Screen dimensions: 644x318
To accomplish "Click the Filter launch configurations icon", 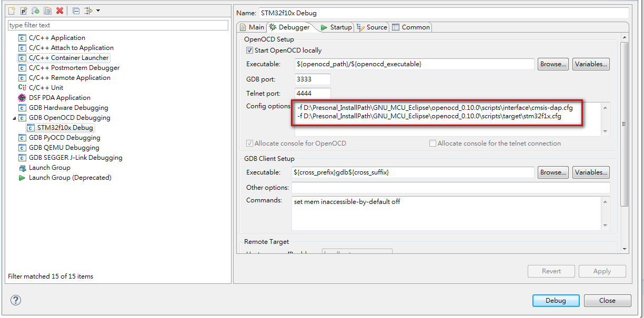I will point(88,11).
